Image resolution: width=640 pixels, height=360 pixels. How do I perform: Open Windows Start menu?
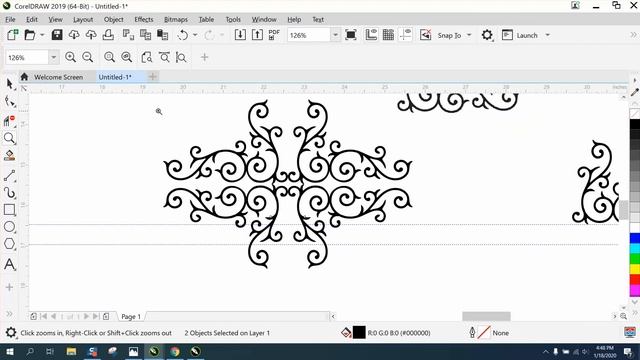point(9,351)
